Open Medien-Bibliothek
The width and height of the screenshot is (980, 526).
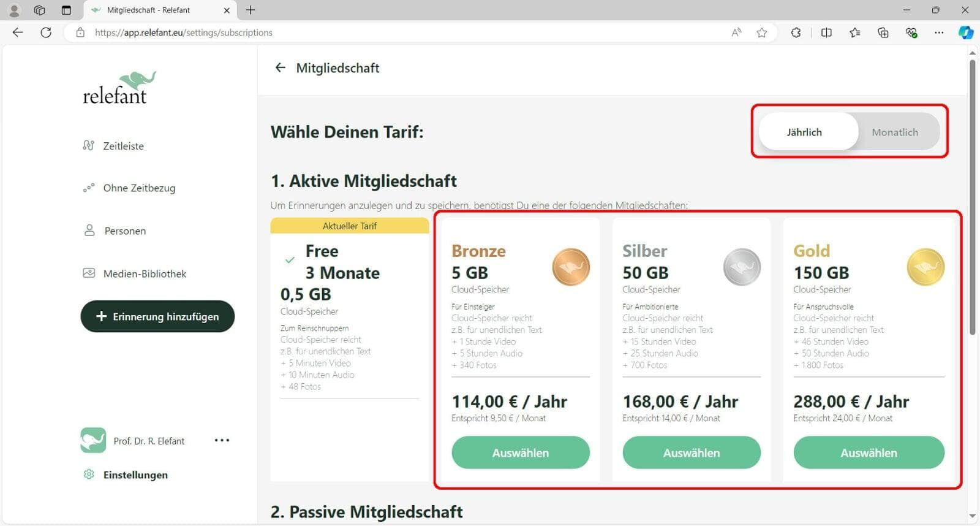tap(135, 273)
